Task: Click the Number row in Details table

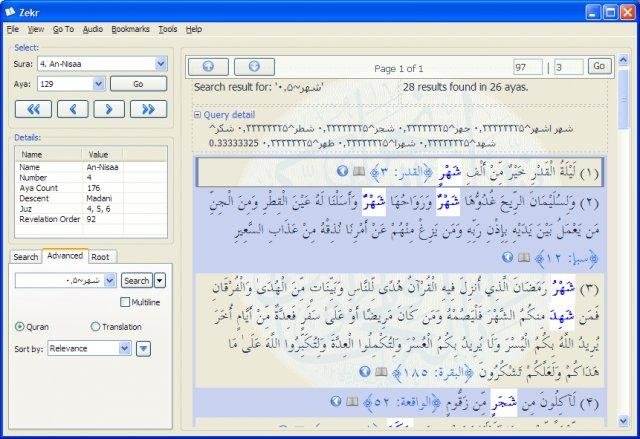Action: click(91, 177)
